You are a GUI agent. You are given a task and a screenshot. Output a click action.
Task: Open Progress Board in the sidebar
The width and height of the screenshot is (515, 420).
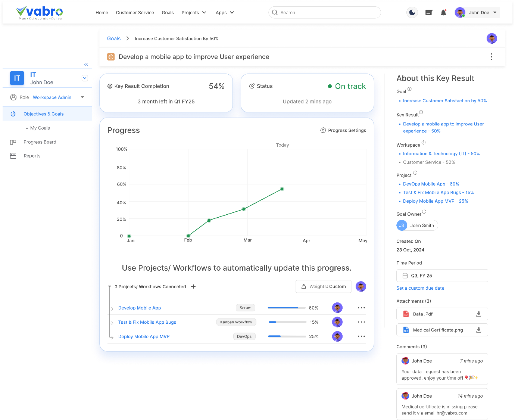coord(40,142)
